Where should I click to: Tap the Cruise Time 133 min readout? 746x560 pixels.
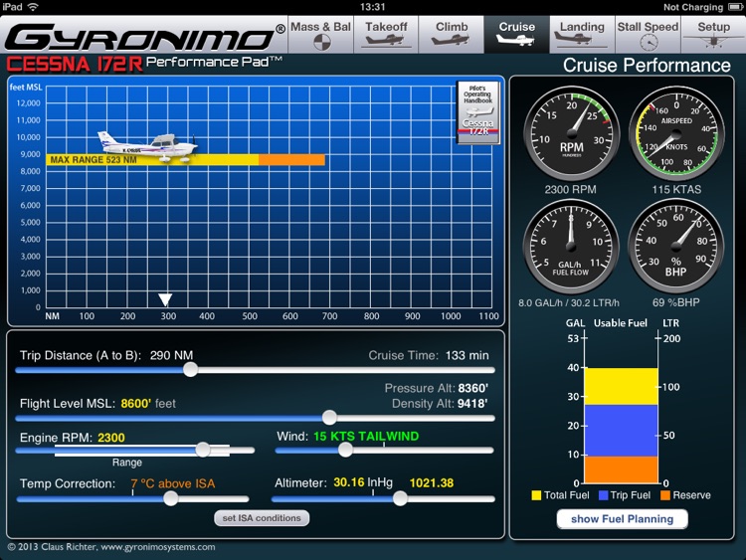pyautogui.click(x=429, y=355)
